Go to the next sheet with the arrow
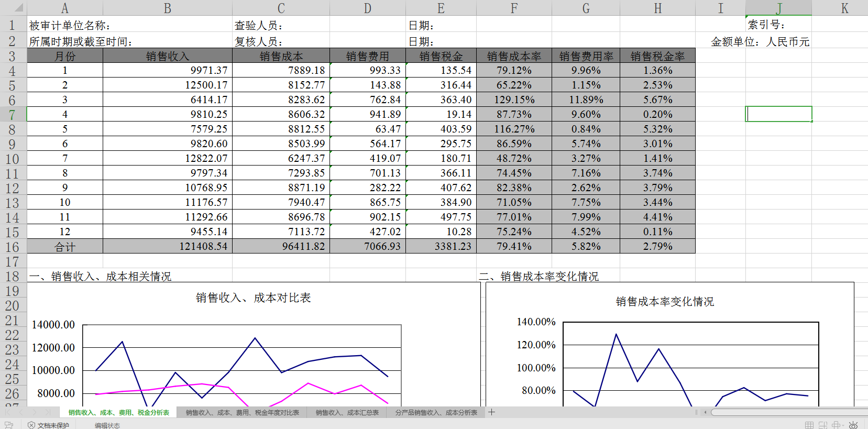 coord(34,412)
